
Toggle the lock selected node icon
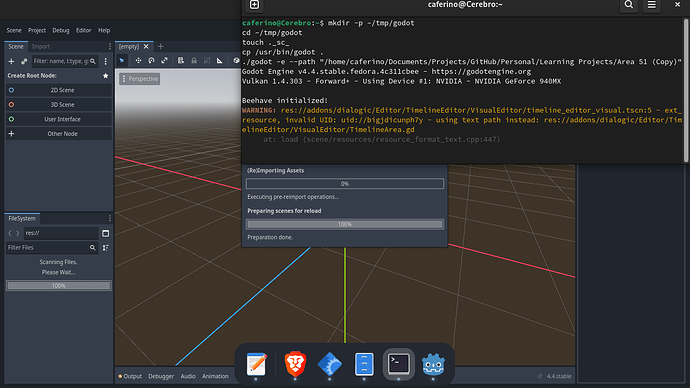(194, 61)
